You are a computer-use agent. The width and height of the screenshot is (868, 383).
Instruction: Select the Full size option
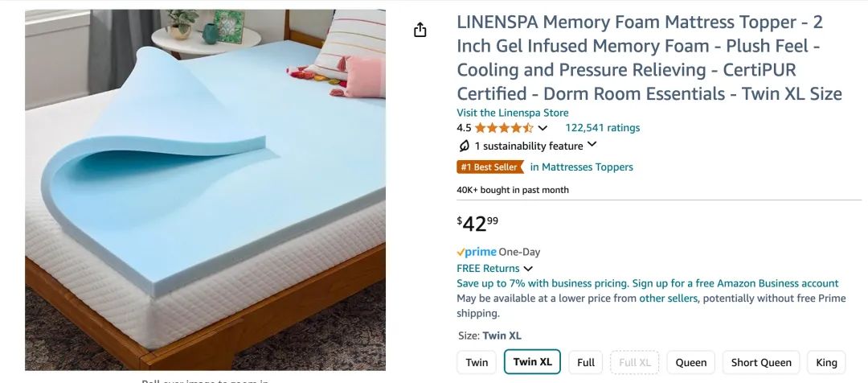tap(586, 362)
